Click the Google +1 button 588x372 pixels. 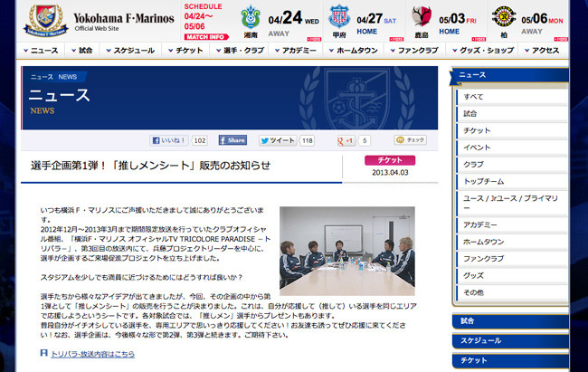pos(346,141)
